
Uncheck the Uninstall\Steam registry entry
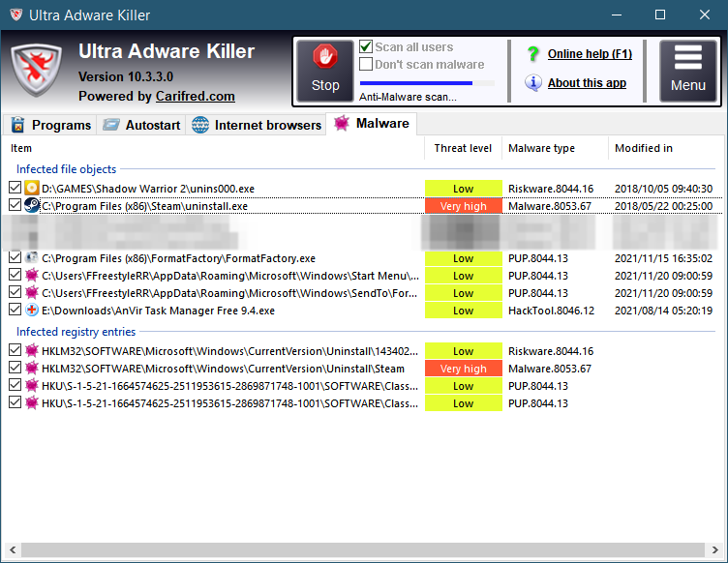coord(15,368)
